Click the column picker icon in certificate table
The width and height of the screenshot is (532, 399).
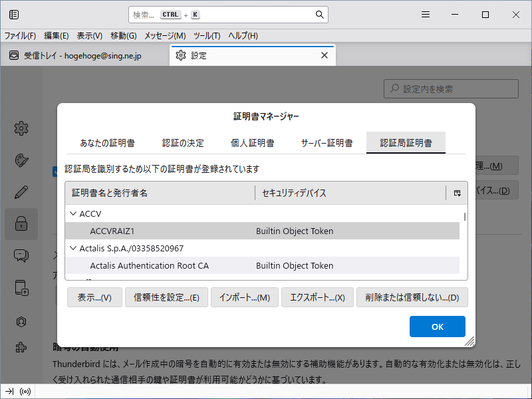tap(457, 193)
